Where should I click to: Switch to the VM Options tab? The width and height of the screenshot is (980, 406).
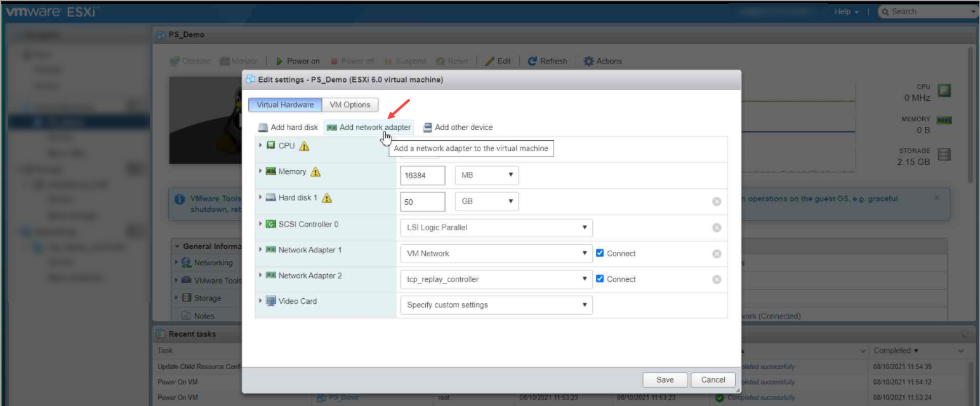coord(350,104)
